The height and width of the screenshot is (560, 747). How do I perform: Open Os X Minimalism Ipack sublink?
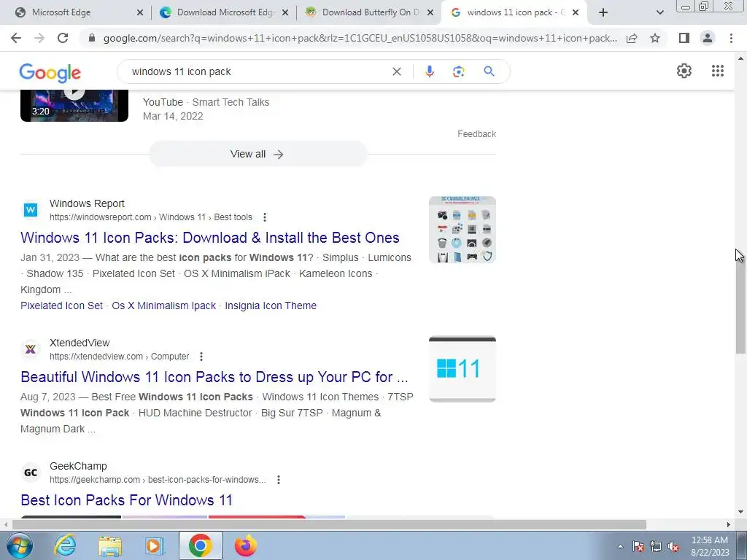tap(164, 306)
